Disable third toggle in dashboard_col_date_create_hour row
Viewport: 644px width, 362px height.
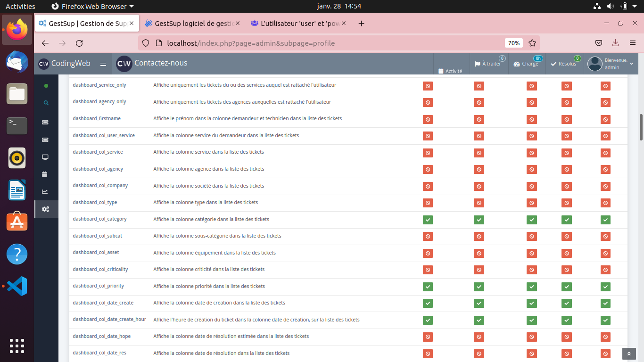(x=532, y=320)
